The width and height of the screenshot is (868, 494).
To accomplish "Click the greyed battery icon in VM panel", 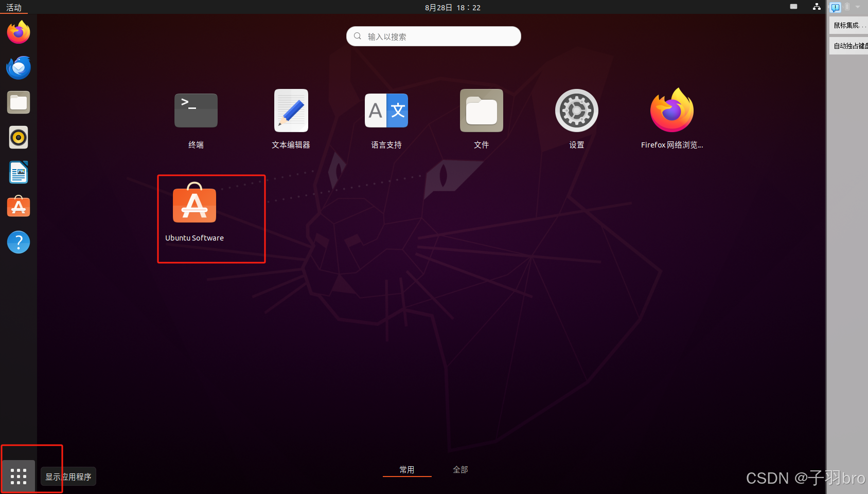I will pyautogui.click(x=847, y=7).
